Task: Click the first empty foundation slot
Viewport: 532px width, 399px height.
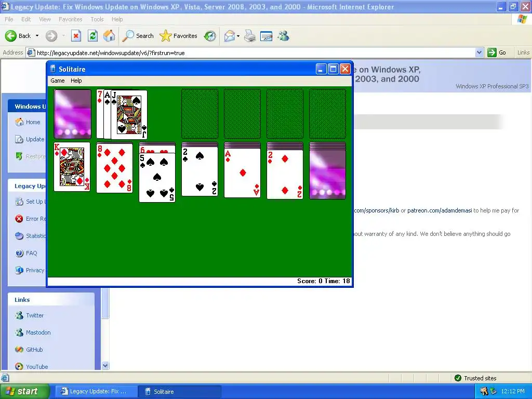Action: coord(200,114)
